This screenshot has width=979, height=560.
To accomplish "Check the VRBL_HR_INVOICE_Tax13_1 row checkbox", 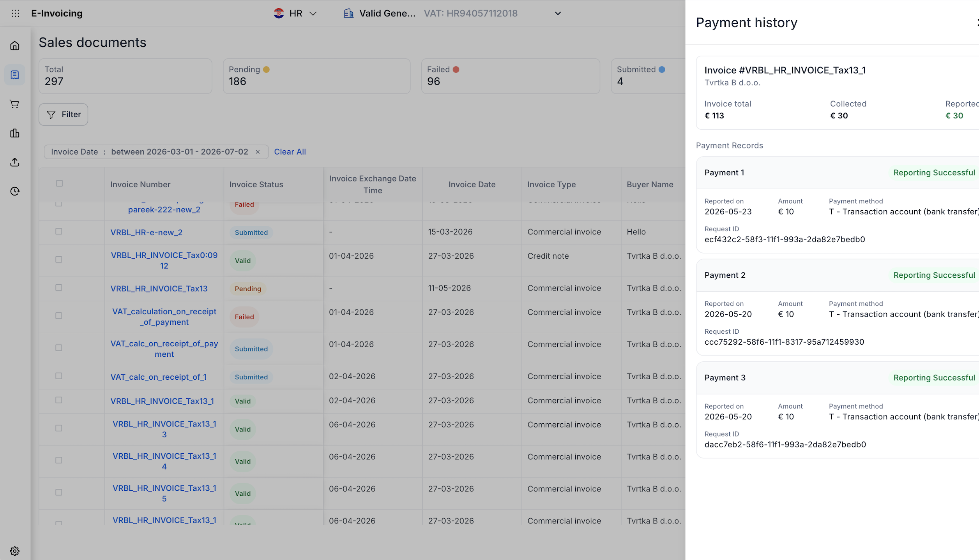I will coord(59,400).
